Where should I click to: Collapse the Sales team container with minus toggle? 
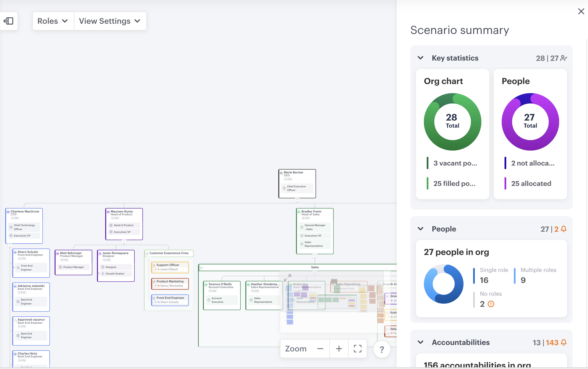[x=201, y=267]
